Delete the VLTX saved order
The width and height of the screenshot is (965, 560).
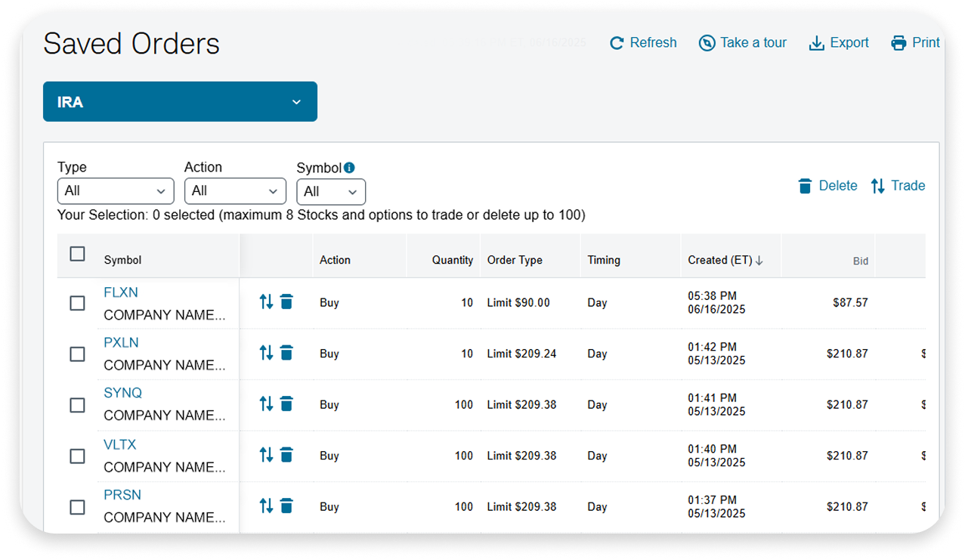click(x=286, y=455)
